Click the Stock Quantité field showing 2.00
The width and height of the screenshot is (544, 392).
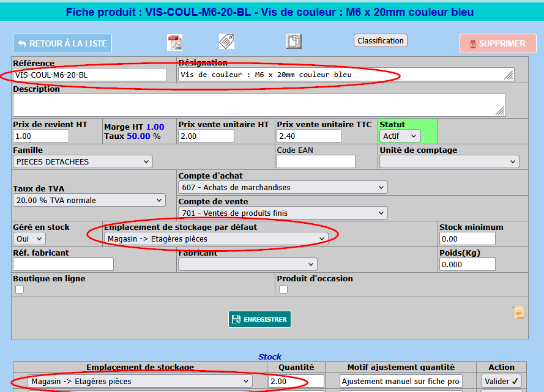(x=296, y=381)
